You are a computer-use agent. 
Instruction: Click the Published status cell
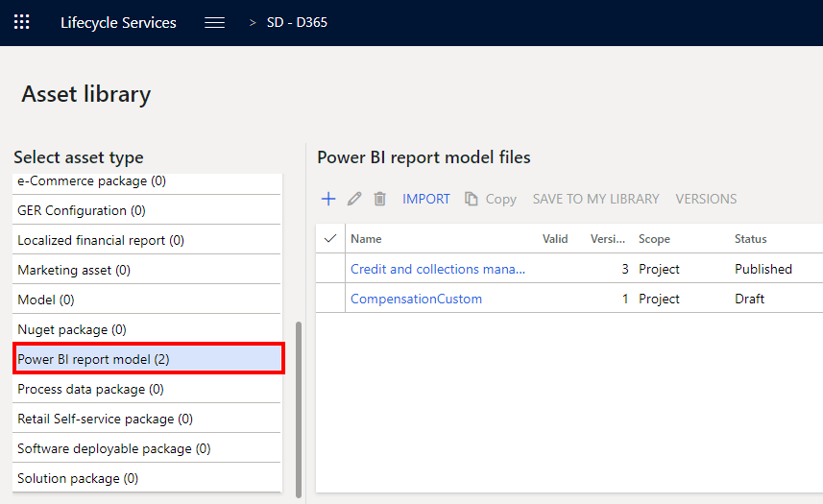click(763, 269)
